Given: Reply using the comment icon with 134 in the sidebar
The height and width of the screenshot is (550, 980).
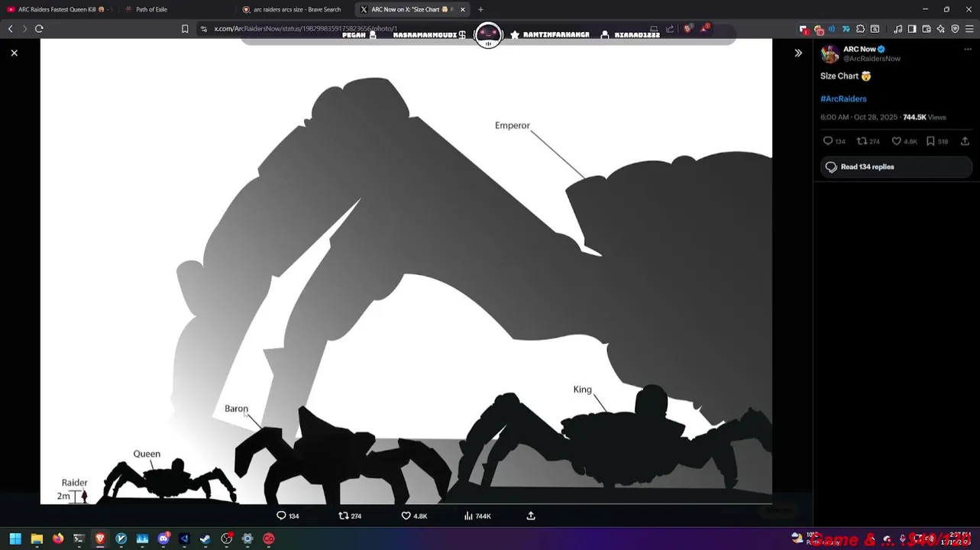Looking at the screenshot, I should (828, 141).
